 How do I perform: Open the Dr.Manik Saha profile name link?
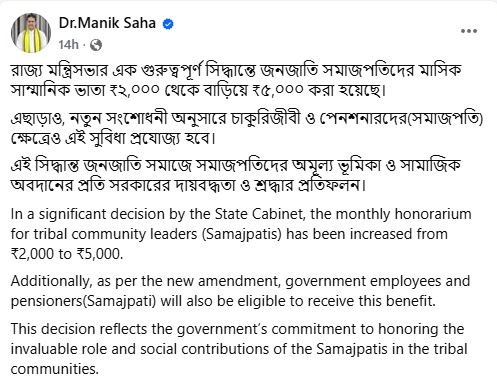(107, 23)
